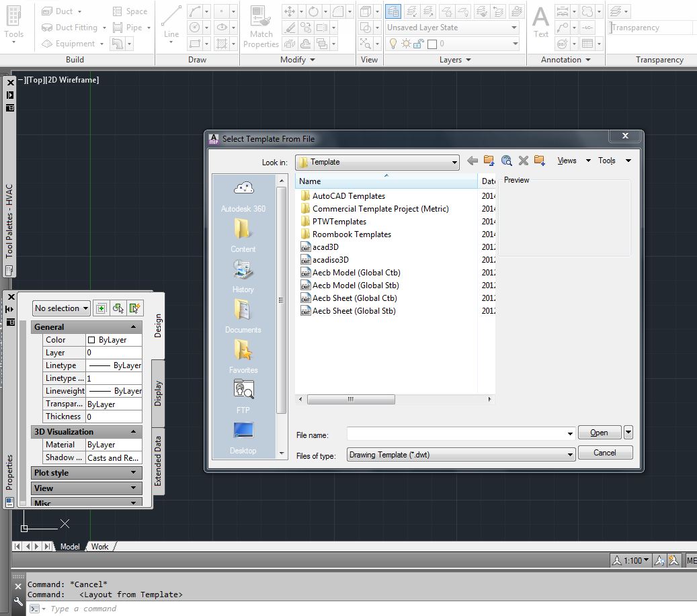
Task: Open the Tools menu in the dialog
Action: 614,161
